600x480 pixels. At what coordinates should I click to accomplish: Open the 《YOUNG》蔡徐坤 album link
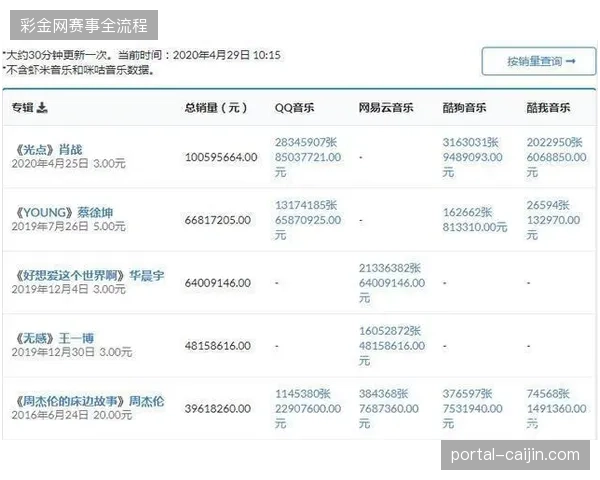[63, 212]
